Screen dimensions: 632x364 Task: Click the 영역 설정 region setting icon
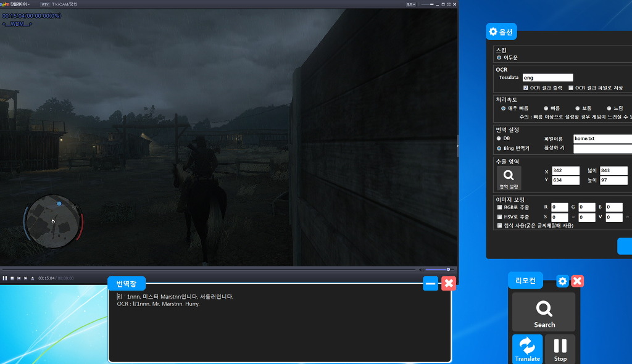pyautogui.click(x=509, y=178)
